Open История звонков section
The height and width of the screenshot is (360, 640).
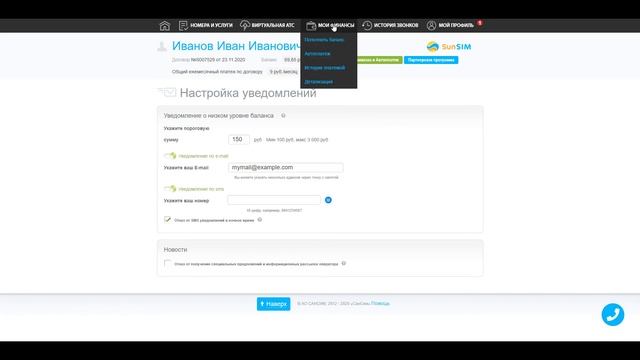(390, 25)
